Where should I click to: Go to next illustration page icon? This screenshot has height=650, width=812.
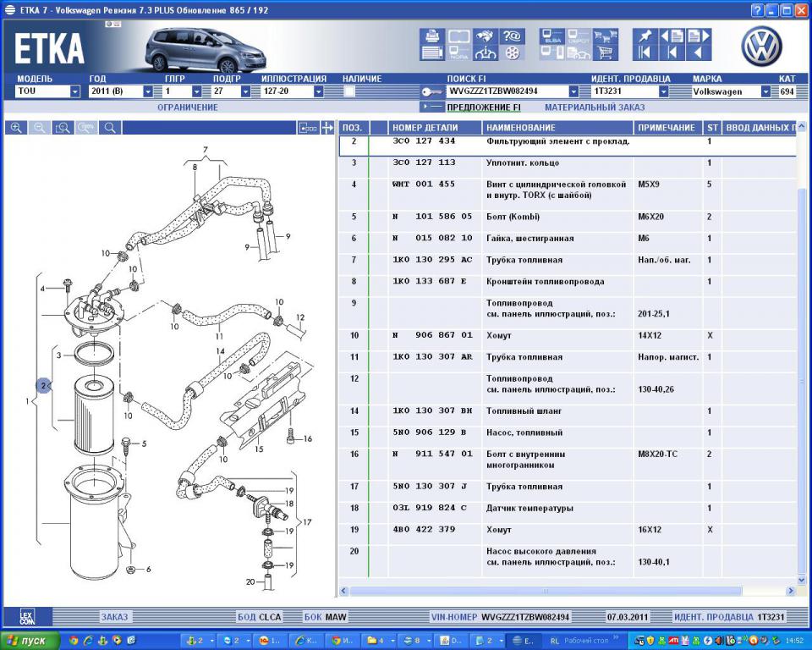pos(698,36)
